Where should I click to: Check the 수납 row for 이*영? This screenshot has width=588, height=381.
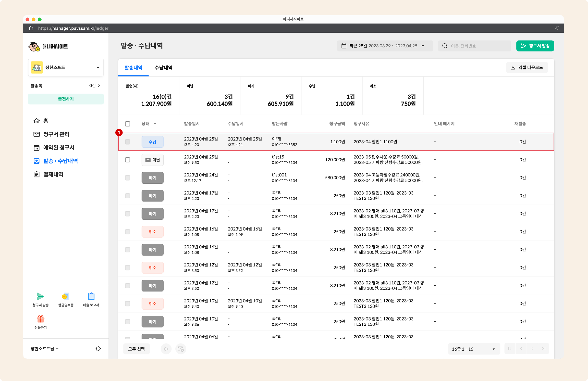[127, 142]
